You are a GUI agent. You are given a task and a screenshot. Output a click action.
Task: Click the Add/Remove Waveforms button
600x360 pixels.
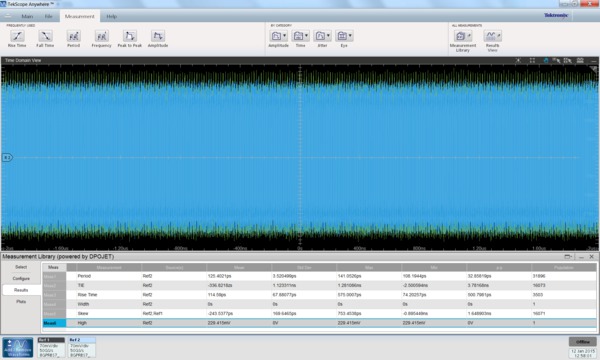[18, 347]
